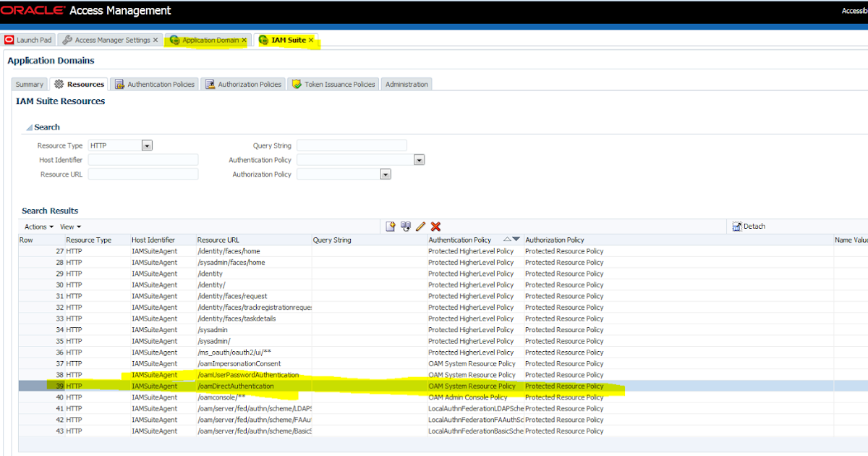Viewport: 868px width, 456px height.
Task: Open the Authentication Policy search dropdown
Action: coord(419,160)
